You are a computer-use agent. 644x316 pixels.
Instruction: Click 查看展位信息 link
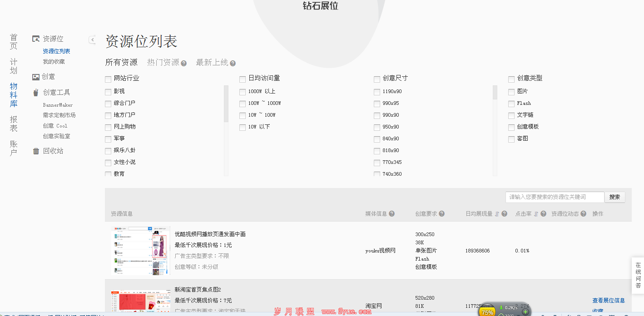coord(609,301)
